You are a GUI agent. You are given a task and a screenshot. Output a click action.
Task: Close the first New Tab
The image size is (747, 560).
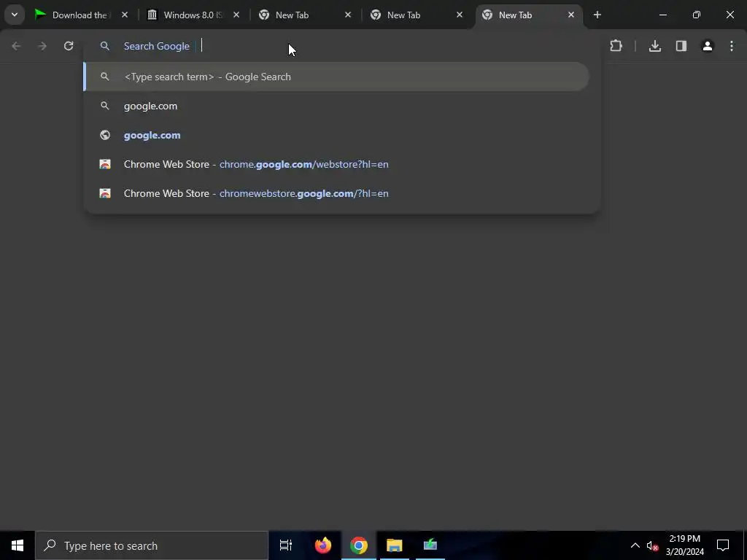348,15
